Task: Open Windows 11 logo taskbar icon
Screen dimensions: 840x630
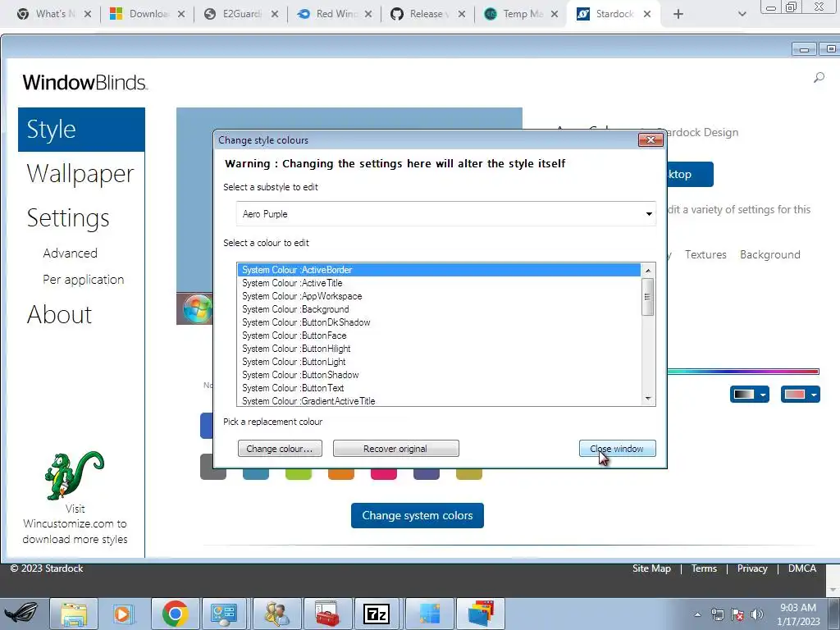Action: tap(429, 614)
